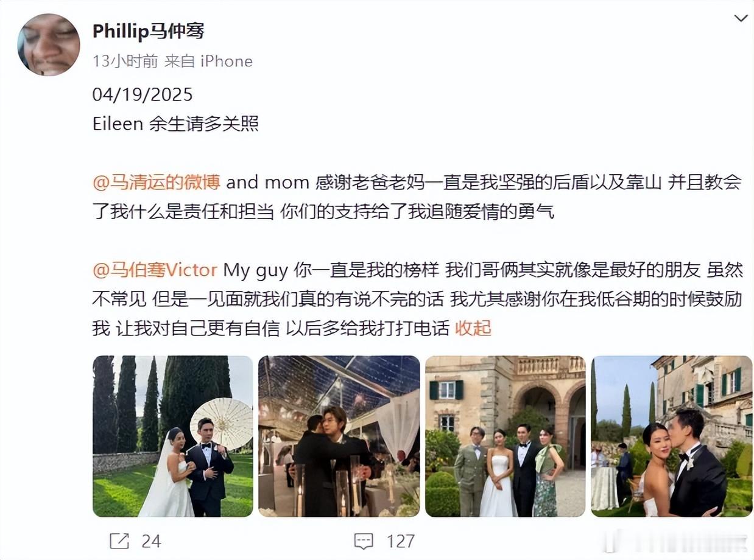Image resolution: width=754 pixels, height=560 pixels.
Task: Open Phillip马仲骞 profile name
Action: pos(149,31)
